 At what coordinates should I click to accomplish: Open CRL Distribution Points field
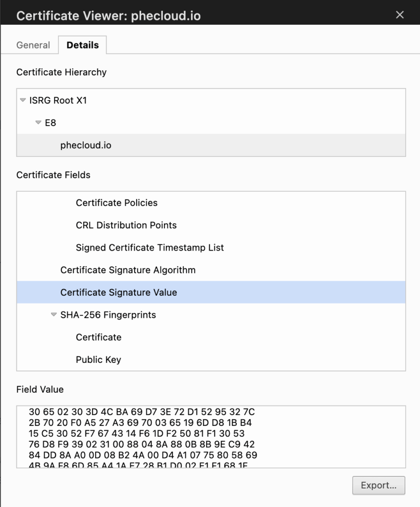pos(126,225)
